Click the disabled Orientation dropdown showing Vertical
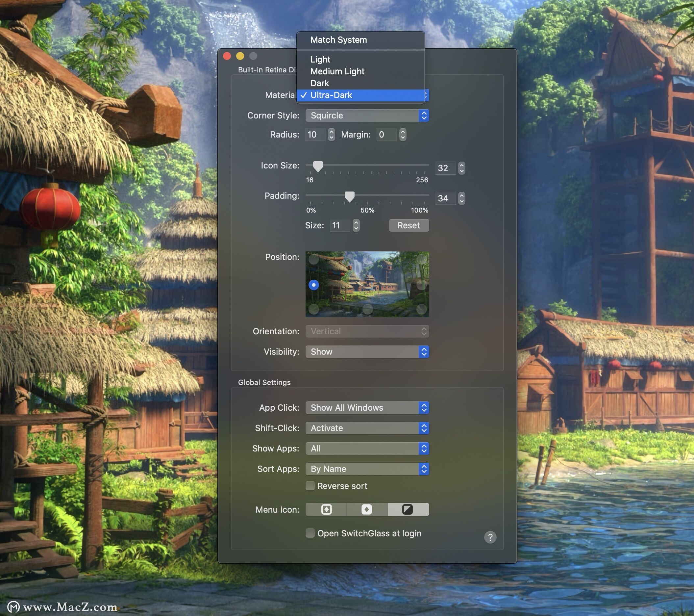694x616 pixels. click(x=367, y=331)
